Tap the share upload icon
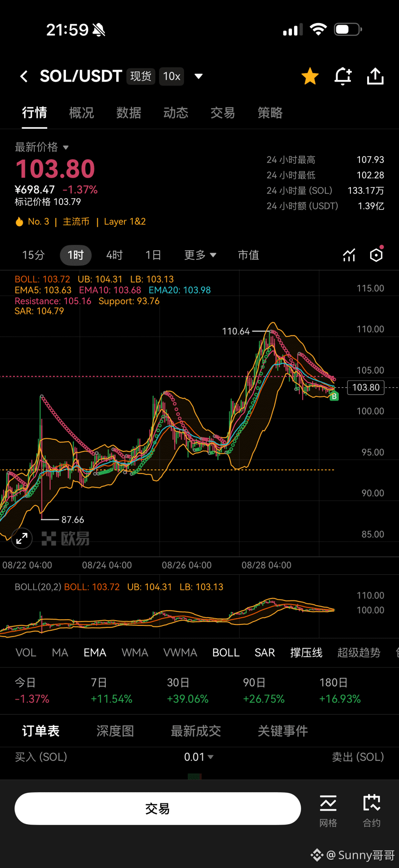 (x=375, y=76)
